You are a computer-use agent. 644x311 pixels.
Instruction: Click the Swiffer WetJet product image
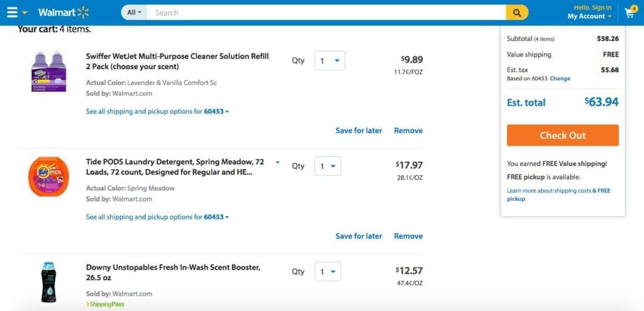tap(49, 71)
